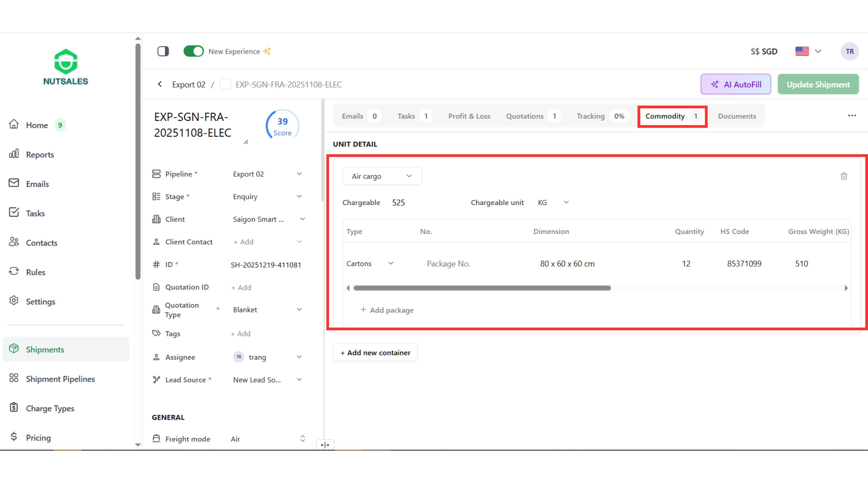Click Add new container button
The image size is (868, 488).
point(375,353)
